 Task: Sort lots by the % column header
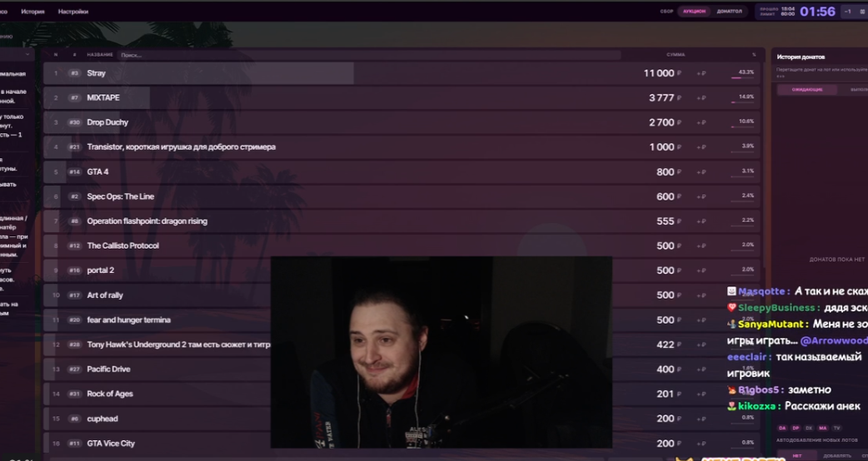pyautogui.click(x=754, y=55)
